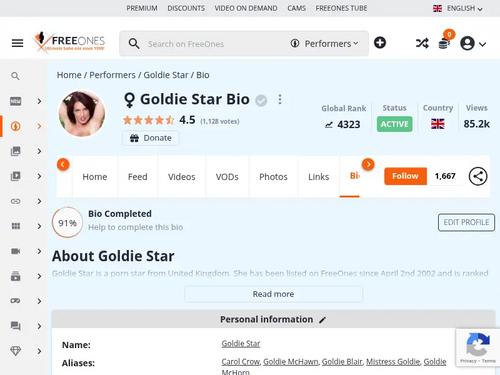Click the FreeOnes Tube menu item
Screen dimensions: 500x375
click(341, 8)
